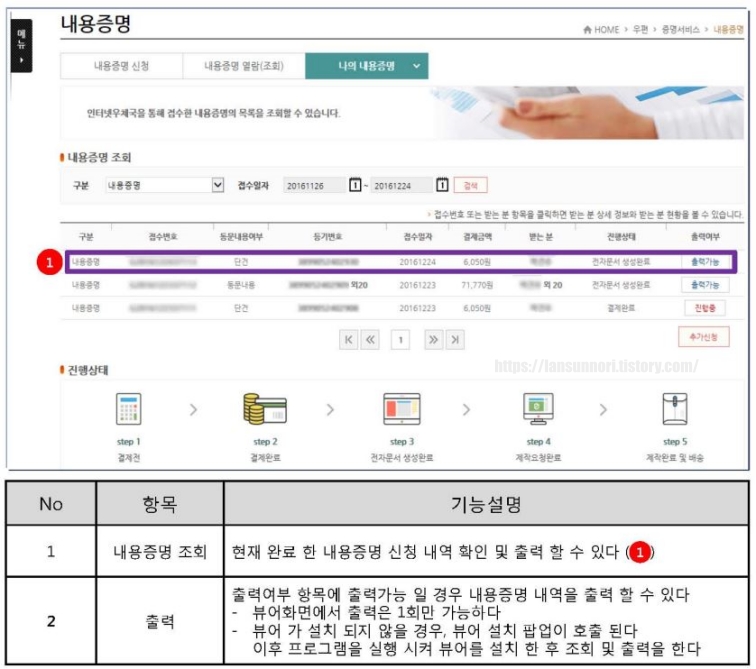Viewport: 756px width, 669px height.
Task: Go to previous pages double-arrow icon
Action: click(x=370, y=340)
